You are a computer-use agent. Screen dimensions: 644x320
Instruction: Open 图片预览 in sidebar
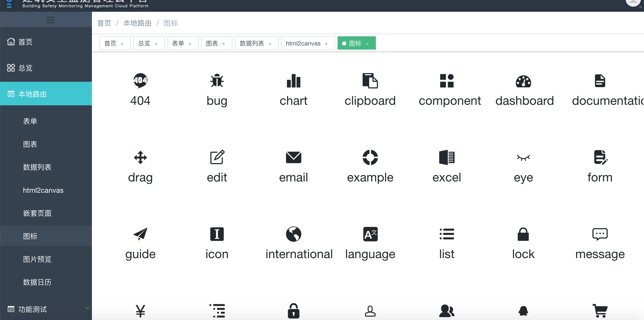pos(37,259)
